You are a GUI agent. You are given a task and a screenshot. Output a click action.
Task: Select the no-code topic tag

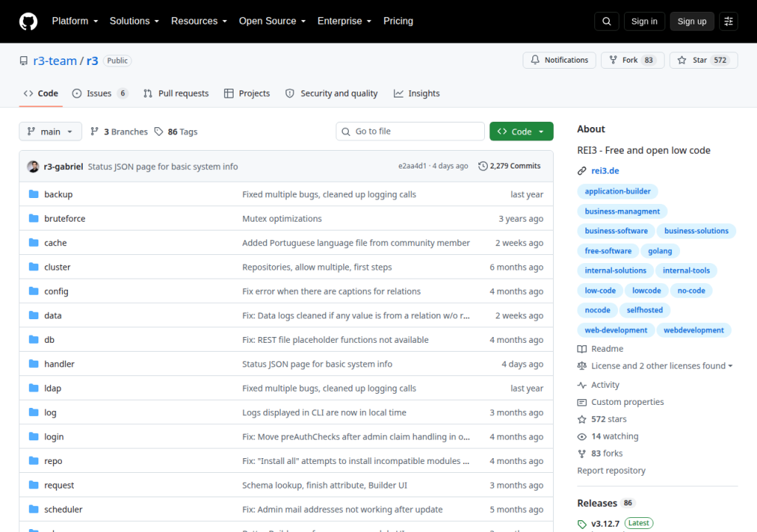(691, 290)
